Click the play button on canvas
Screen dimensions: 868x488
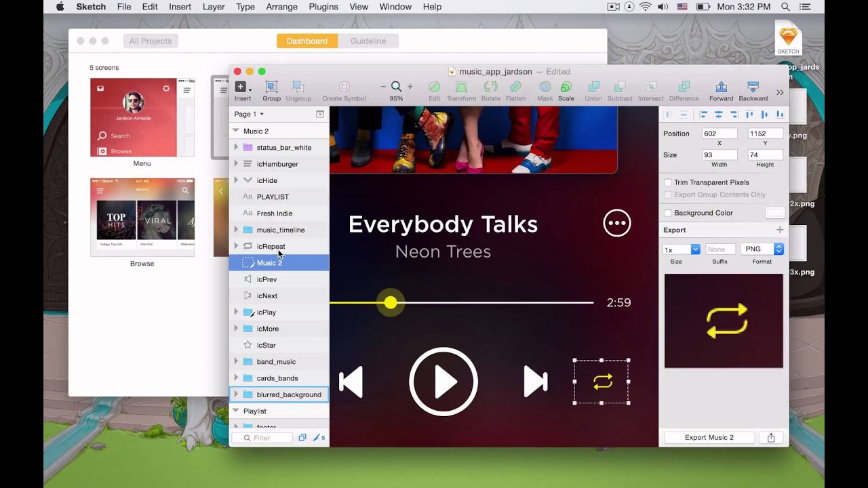click(443, 382)
